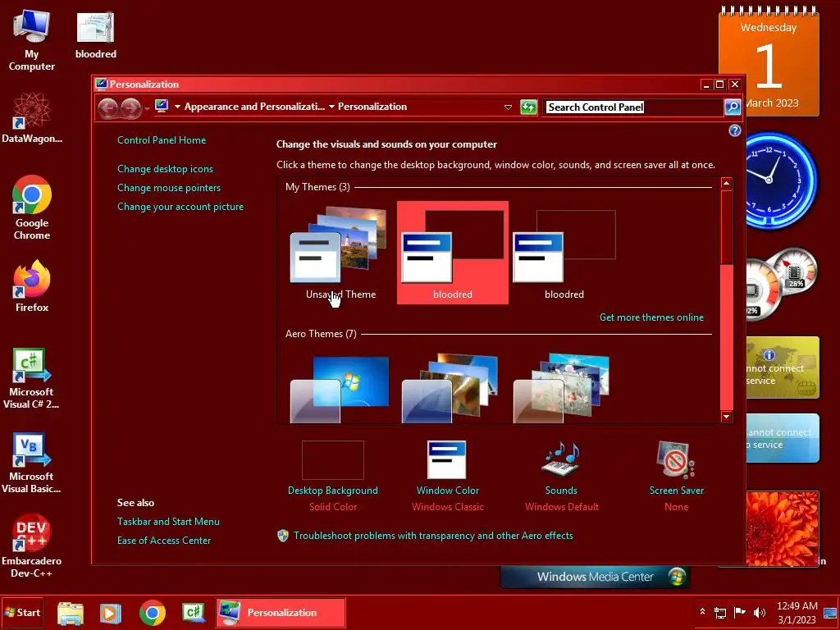Open Change mouse pointers link

pos(169,188)
